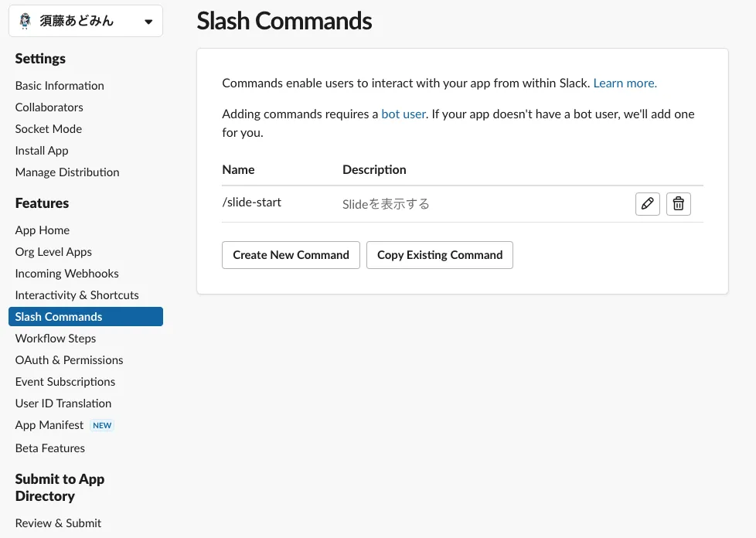
Task: Go to Review & Submit page
Action: (x=58, y=523)
